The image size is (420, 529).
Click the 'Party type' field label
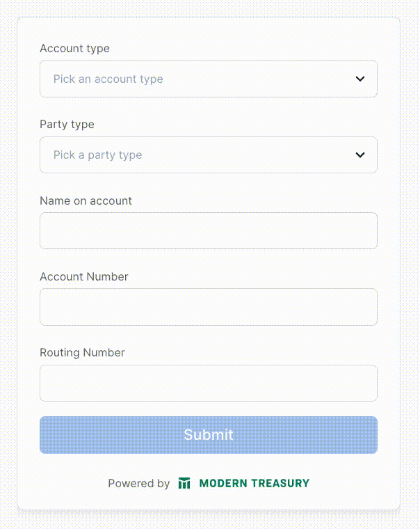(x=67, y=125)
